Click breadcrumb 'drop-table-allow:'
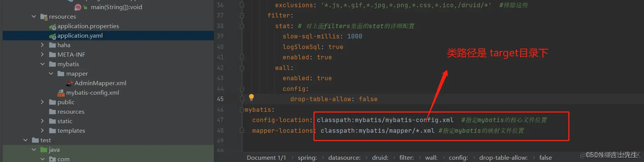Image resolution: width=644 pixels, height=162 pixels. (x=504, y=158)
